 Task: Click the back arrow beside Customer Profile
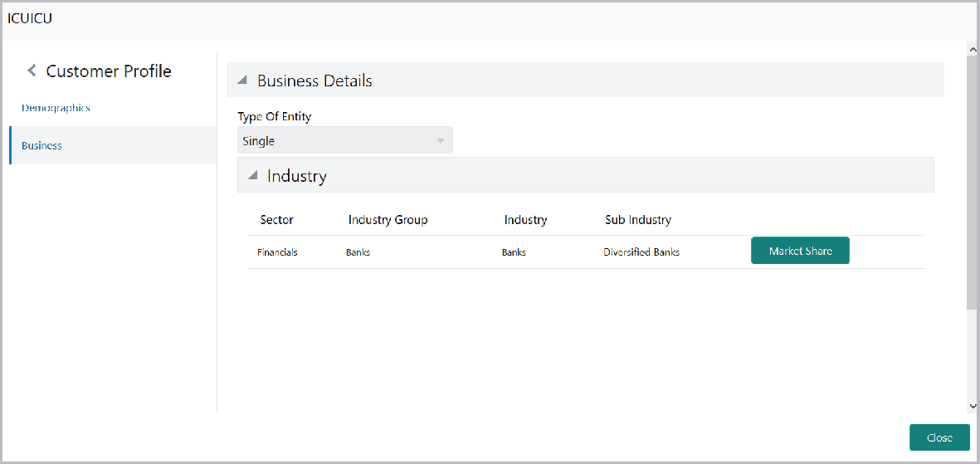(32, 71)
